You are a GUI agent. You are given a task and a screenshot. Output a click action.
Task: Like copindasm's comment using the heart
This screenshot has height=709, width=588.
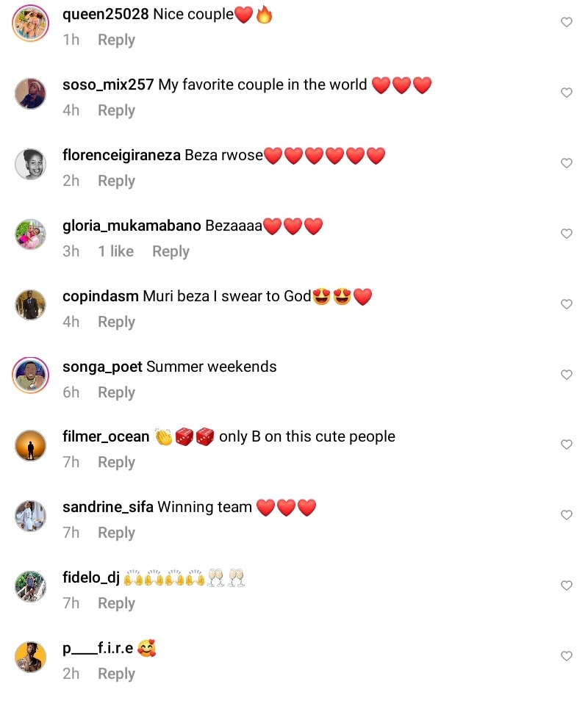click(x=566, y=304)
